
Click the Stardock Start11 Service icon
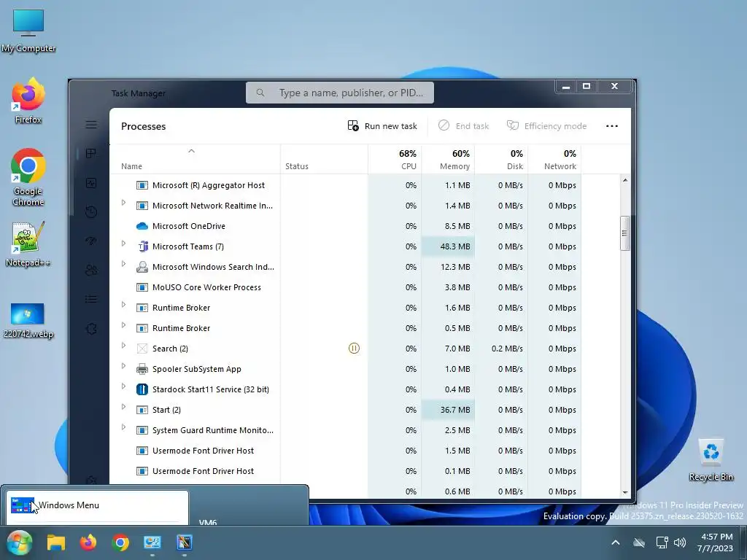point(142,389)
